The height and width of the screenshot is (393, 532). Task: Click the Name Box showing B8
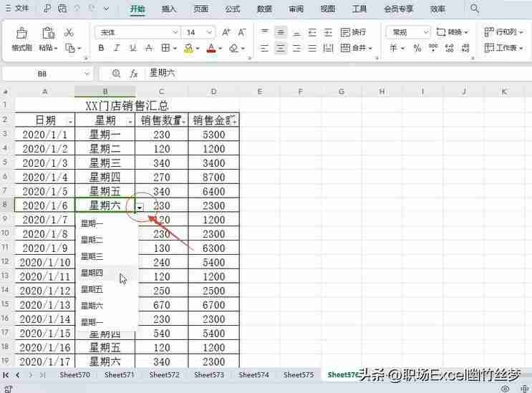click(x=42, y=74)
